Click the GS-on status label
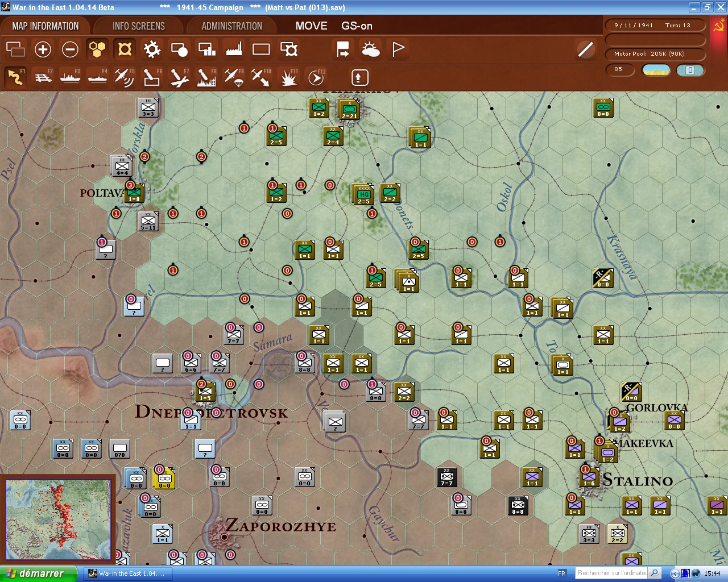Viewport: 728px width, 582px height. (357, 26)
